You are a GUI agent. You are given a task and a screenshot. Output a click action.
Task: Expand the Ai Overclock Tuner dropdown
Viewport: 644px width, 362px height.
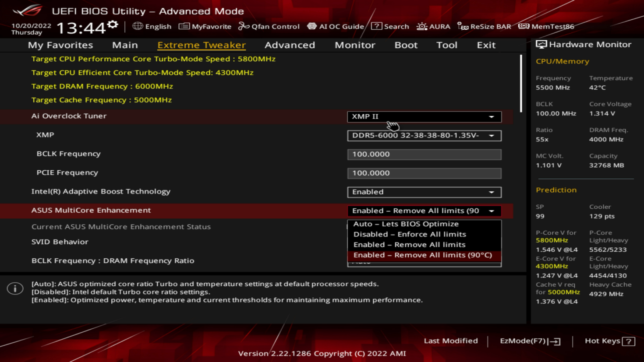pyautogui.click(x=424, y=116)
